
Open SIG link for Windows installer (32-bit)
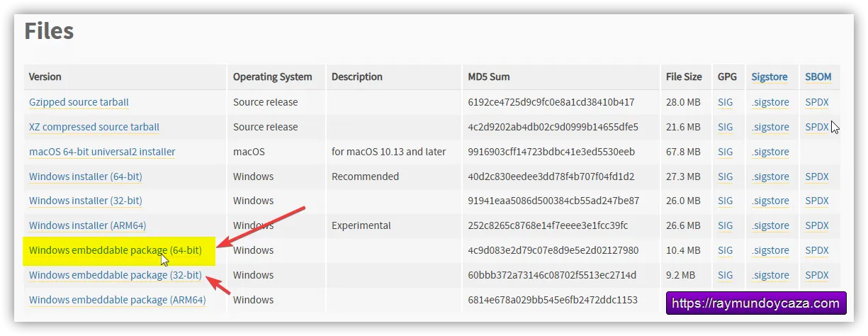point(725,201)
